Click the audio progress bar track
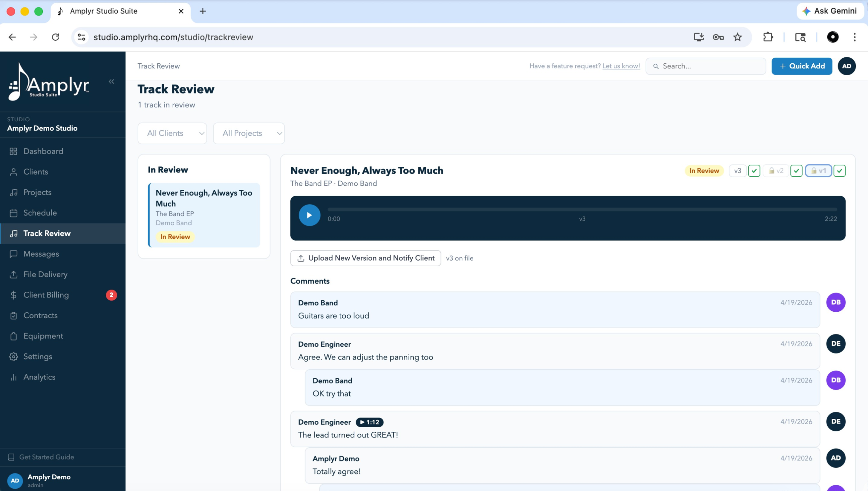The width and height of the screenshot is (868, 491). [582, 210]
